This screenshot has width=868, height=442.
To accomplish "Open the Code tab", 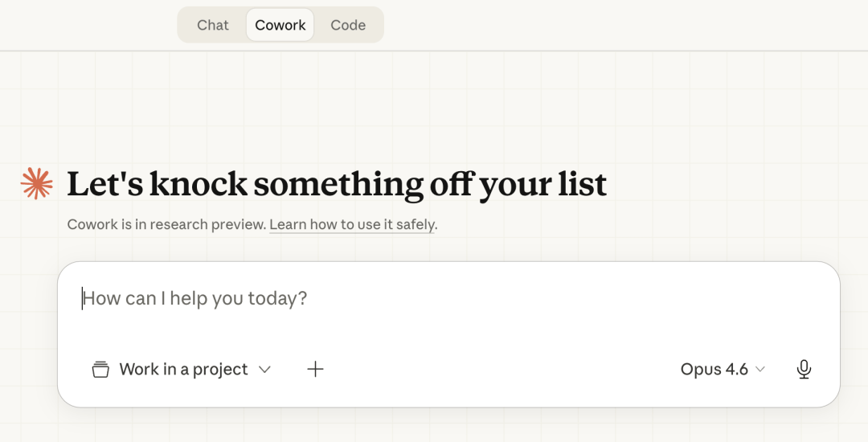I will click(x=348, y=25).
